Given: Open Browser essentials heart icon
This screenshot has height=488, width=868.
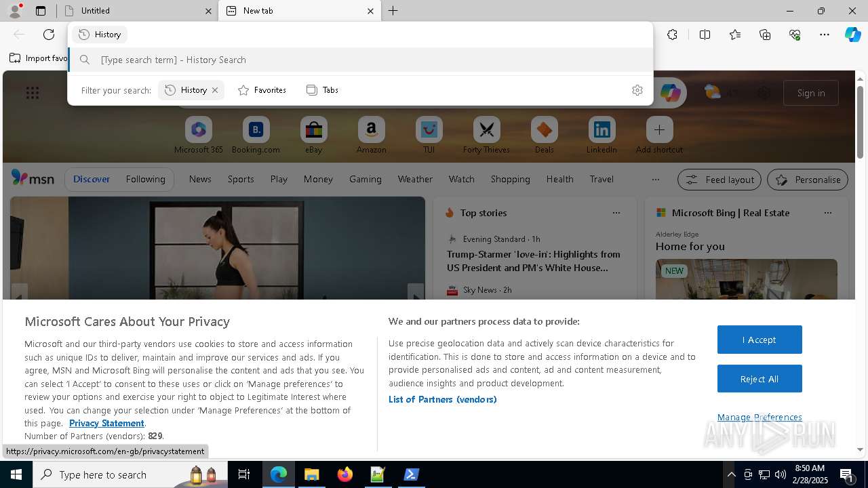Looking at the screenshot, I should (795, 35).
